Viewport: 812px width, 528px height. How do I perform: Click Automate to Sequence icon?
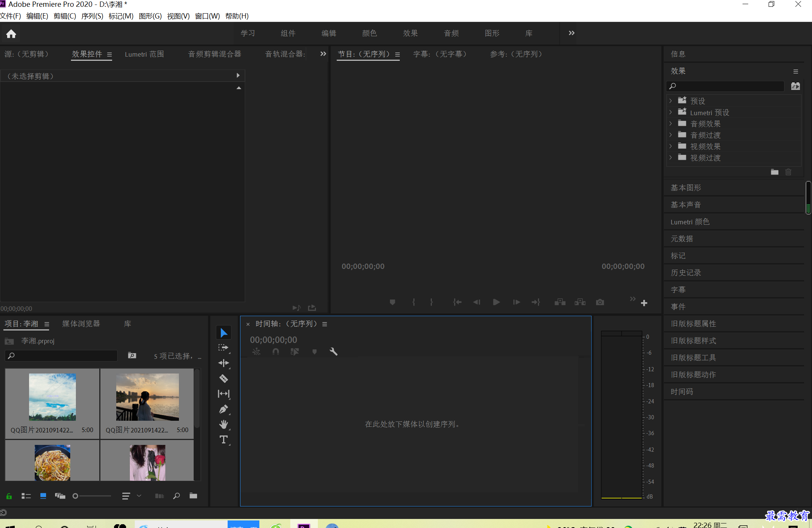click(160, 496)
